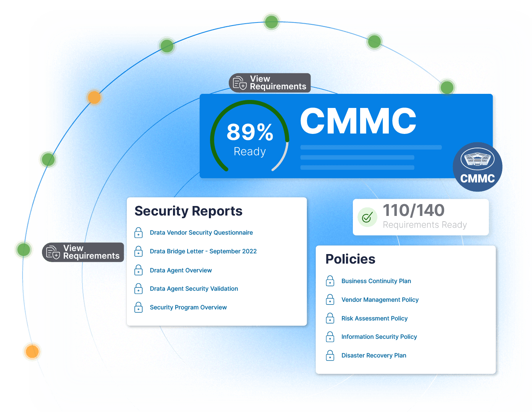This screenshot has width=532, height=412.
Task: Click the orange dot at the bottom of the arc
Action: click(x=32, y=351)
